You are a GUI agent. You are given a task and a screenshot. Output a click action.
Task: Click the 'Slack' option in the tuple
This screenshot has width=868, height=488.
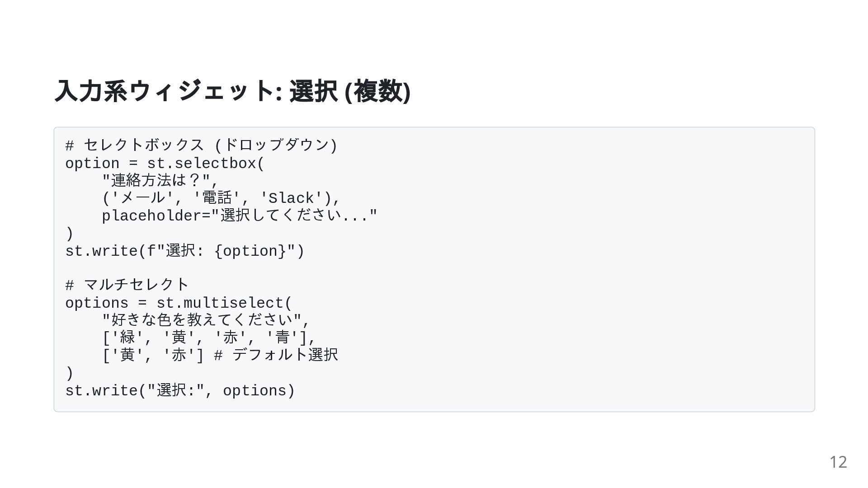pyautogui.click(x=291, y=198)
